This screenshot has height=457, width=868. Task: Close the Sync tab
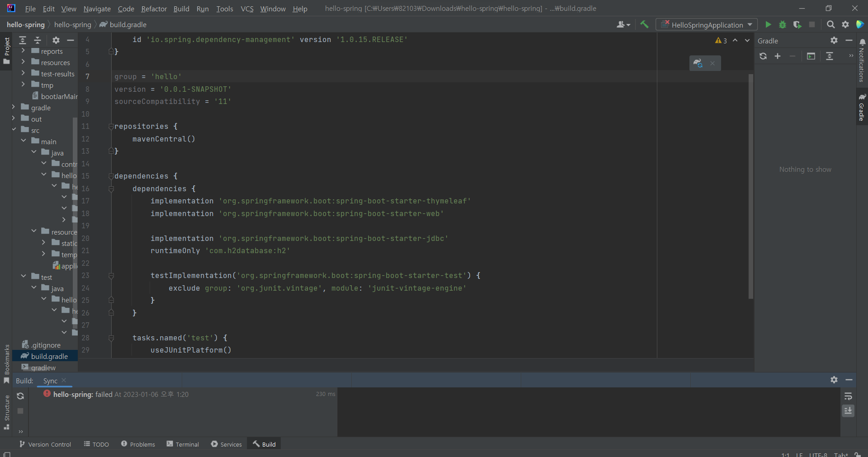tap(64, 381)
